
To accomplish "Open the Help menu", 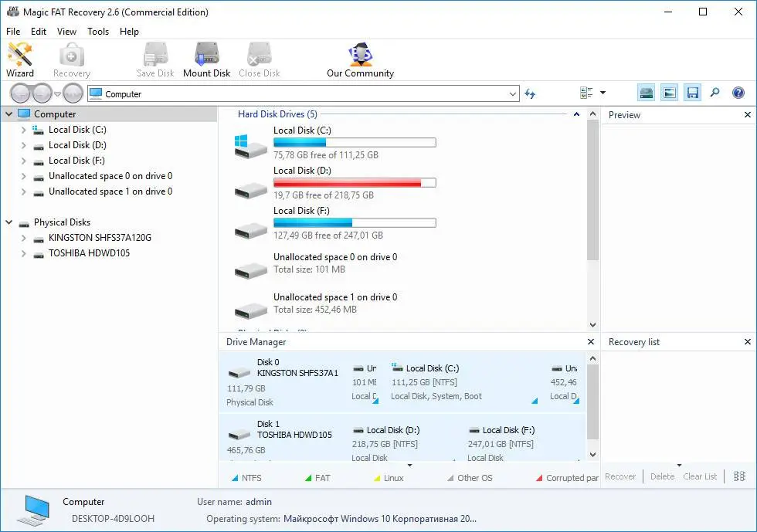I will coord(129,32).
